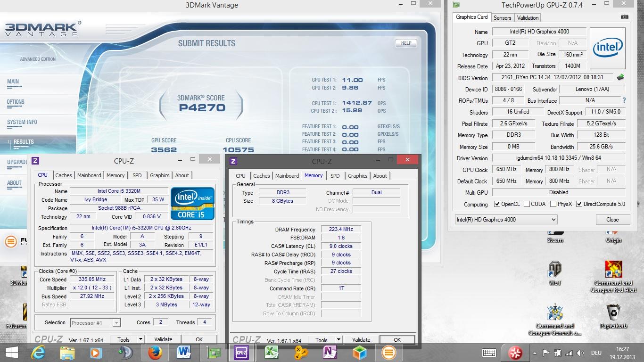Image resolution: width=644 pixels, height=362 pixels.
Task: Click BIOS save icon in GPU-Z
Action: [620, 77]
